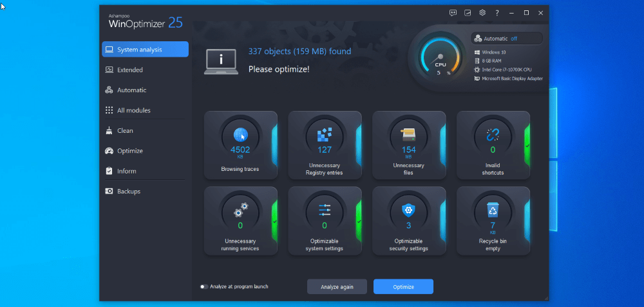Click the laptop info icon
This screenshot has height=307, width=644.
(221, 62)
